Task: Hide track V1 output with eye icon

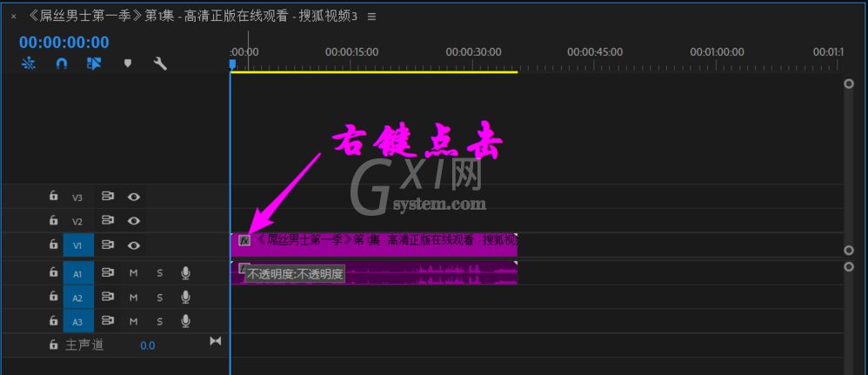Action: (133, 244)
